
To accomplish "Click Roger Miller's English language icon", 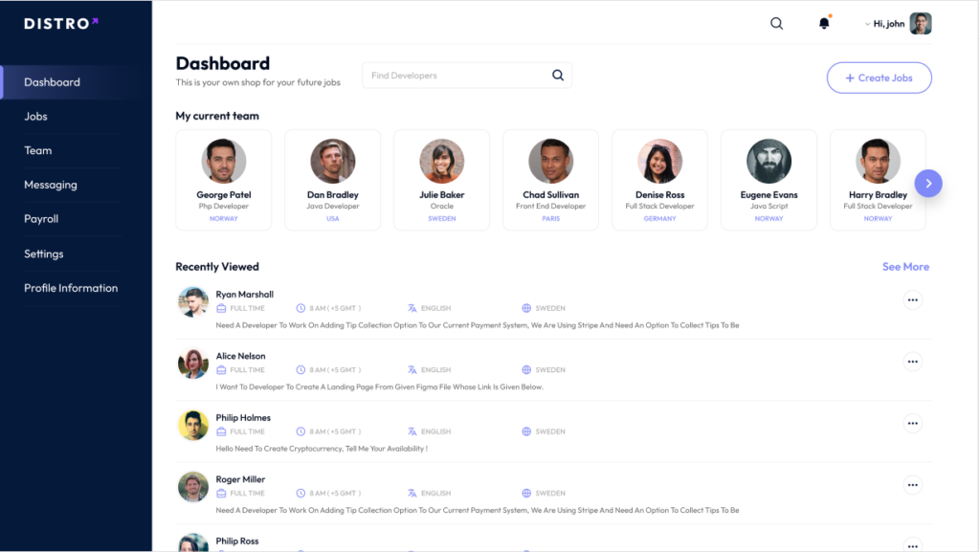I will [x=412, y=494].
